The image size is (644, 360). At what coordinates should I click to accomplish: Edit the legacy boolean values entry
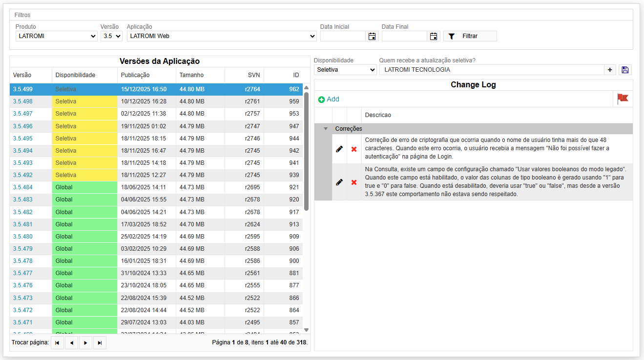pos(339,182)
